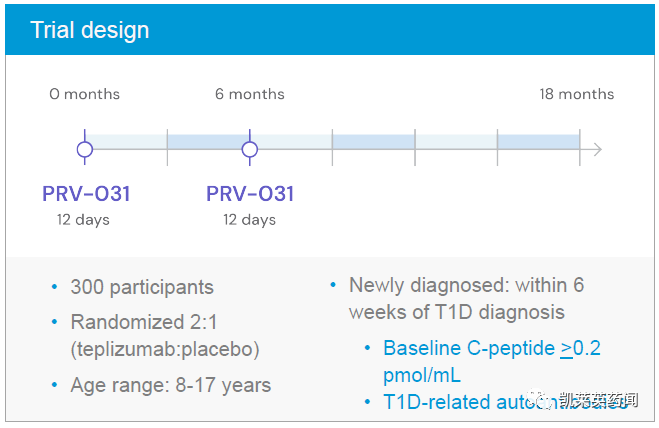Click the WeChat logo watermark icon
Screen dimensions: 659x428
(x=545, y=400)
